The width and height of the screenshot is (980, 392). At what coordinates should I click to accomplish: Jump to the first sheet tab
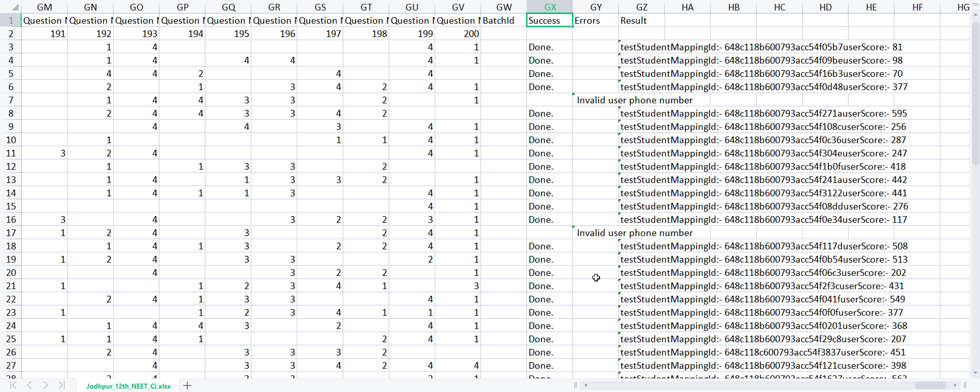click(x=13, y=385)
